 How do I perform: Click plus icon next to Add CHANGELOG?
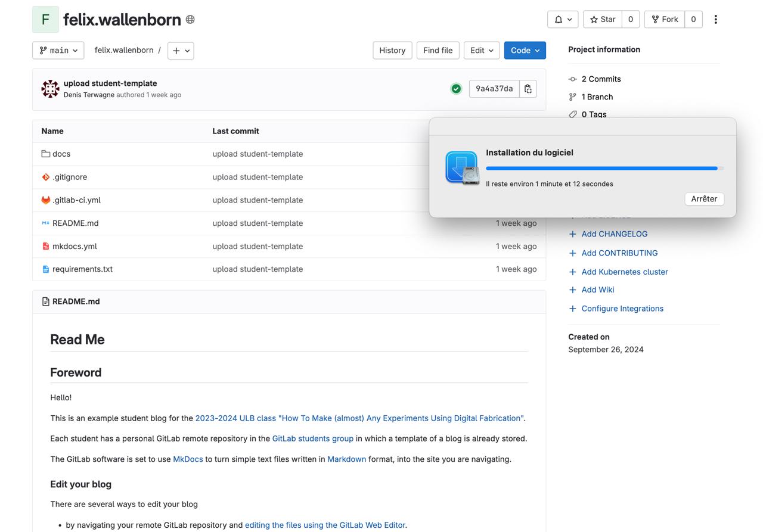coord(573,234)
